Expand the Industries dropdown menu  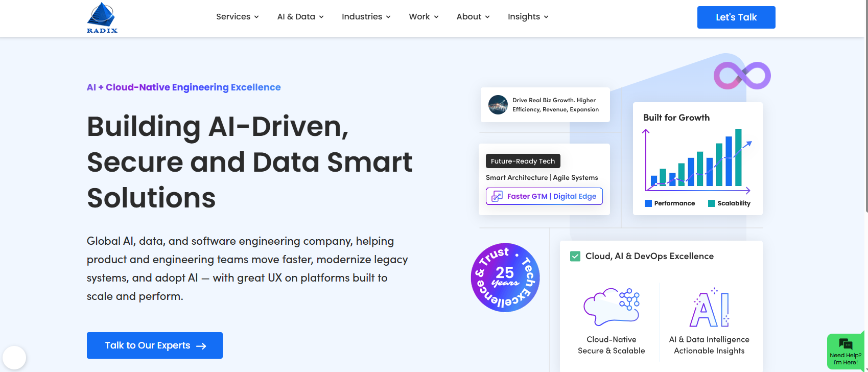coord(366,17)
